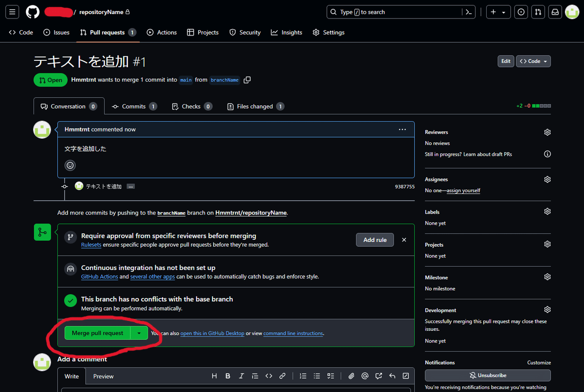Screen dimensions: 584x392
Task: Insert heading in comment editor
Action: (214, 376)
